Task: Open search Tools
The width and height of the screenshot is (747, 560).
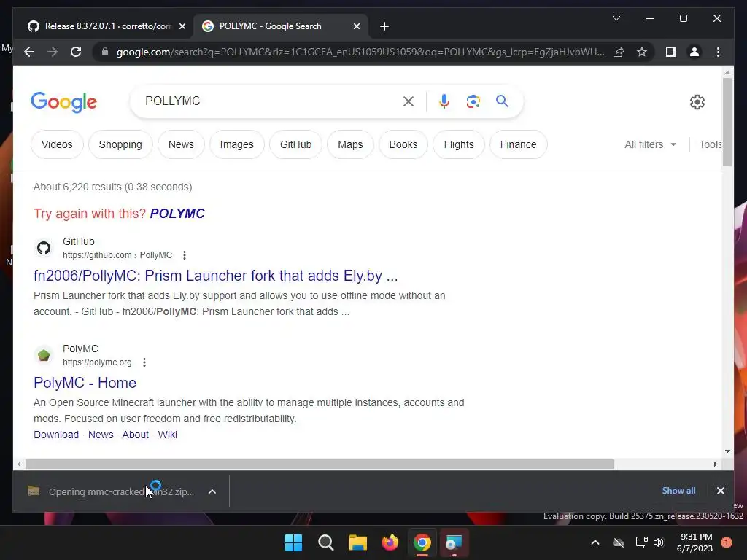Action: click(711, 144)
